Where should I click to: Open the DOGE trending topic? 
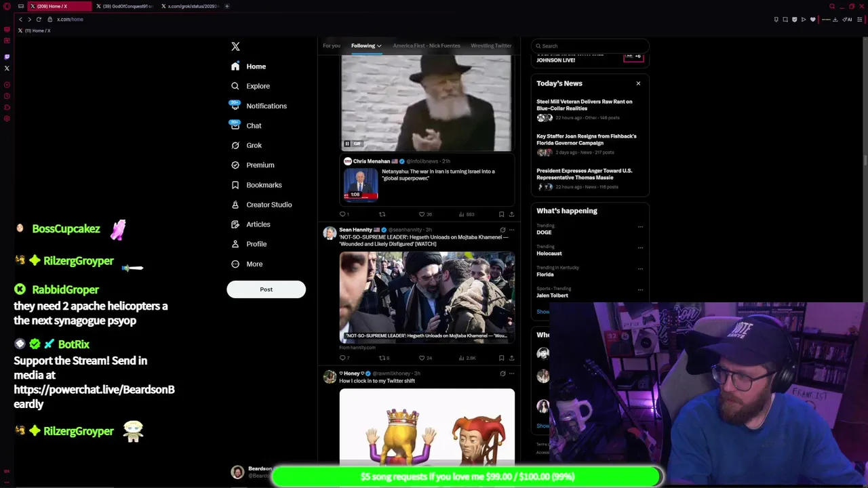pyautogui.click(x=544, y=232)
